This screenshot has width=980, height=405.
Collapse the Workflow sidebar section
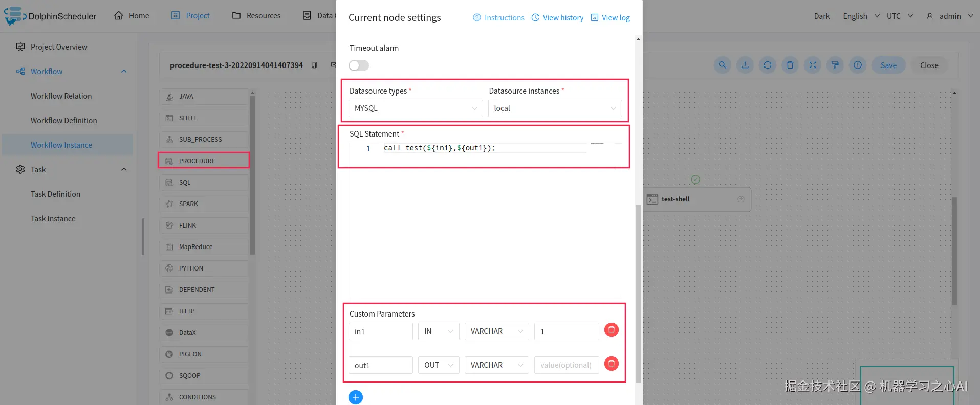(123, 71)
